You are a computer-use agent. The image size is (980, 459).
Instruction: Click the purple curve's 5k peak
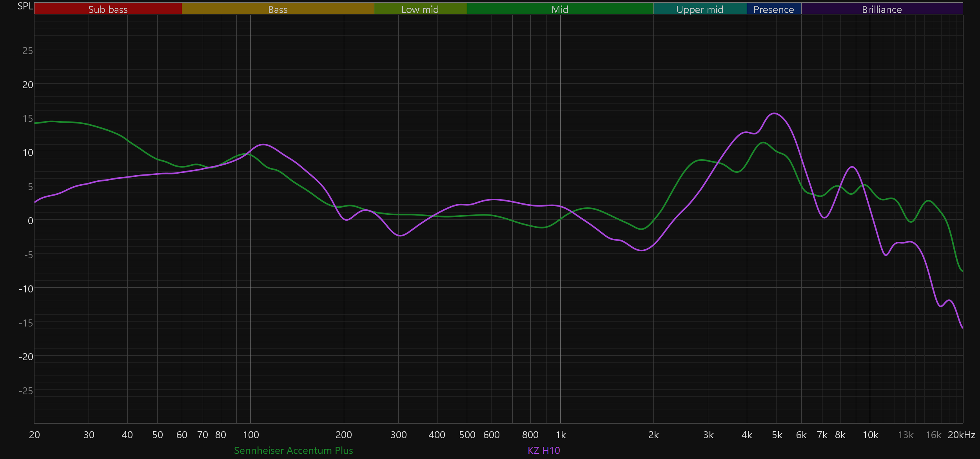point(775,113)
